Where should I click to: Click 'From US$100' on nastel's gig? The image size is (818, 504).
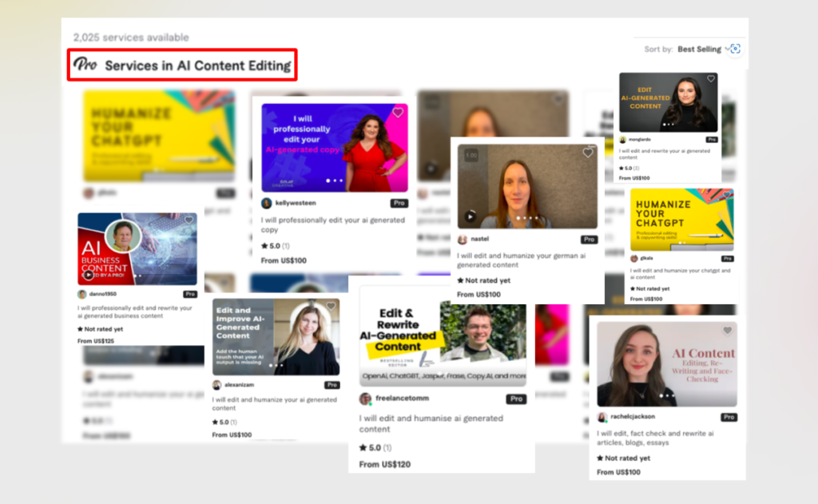[479, 294]
